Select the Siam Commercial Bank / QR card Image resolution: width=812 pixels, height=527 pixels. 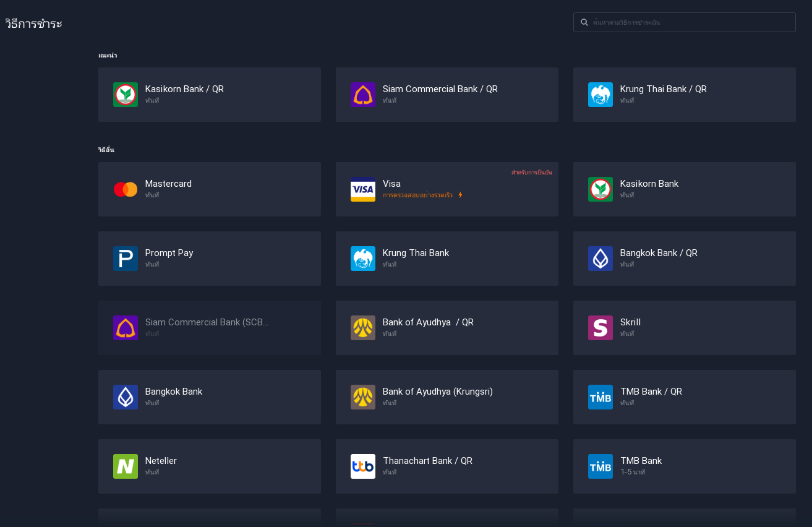[x=447, y=95]
